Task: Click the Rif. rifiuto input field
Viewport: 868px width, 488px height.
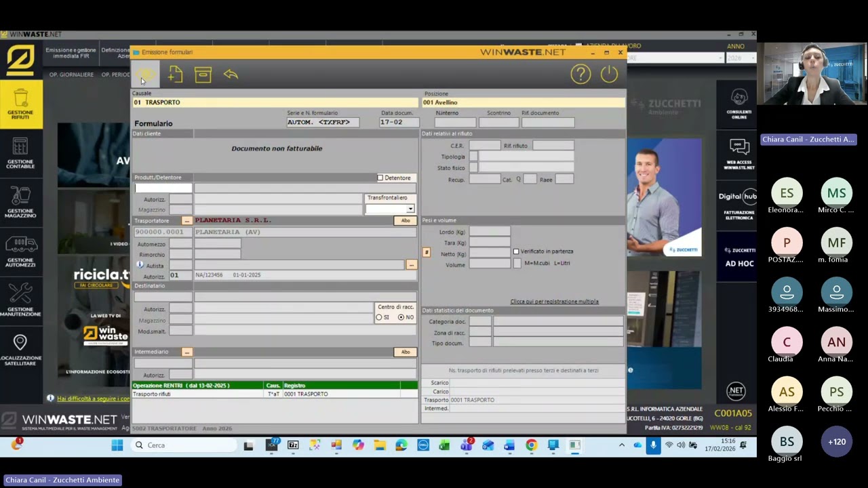Action: click(553, 146)
